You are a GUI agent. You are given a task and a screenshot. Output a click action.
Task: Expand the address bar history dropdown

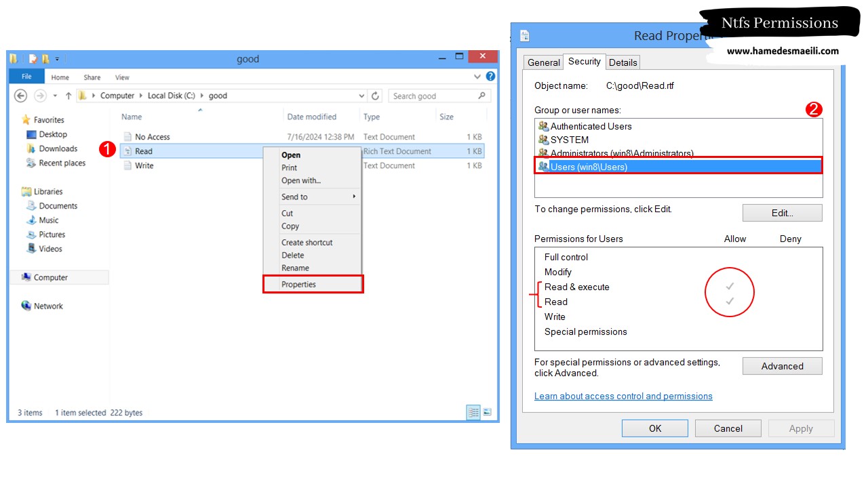click(x=361, y=96)
